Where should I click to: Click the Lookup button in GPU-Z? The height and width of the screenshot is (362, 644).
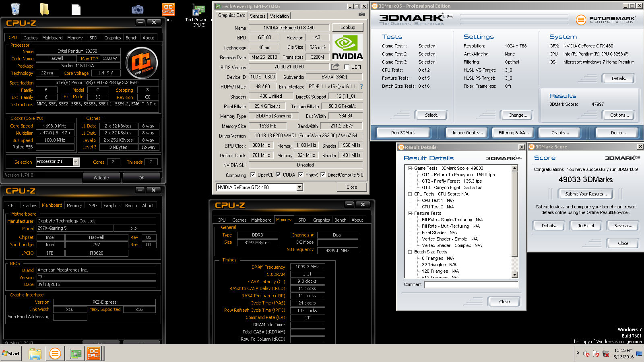pos(348,27)
